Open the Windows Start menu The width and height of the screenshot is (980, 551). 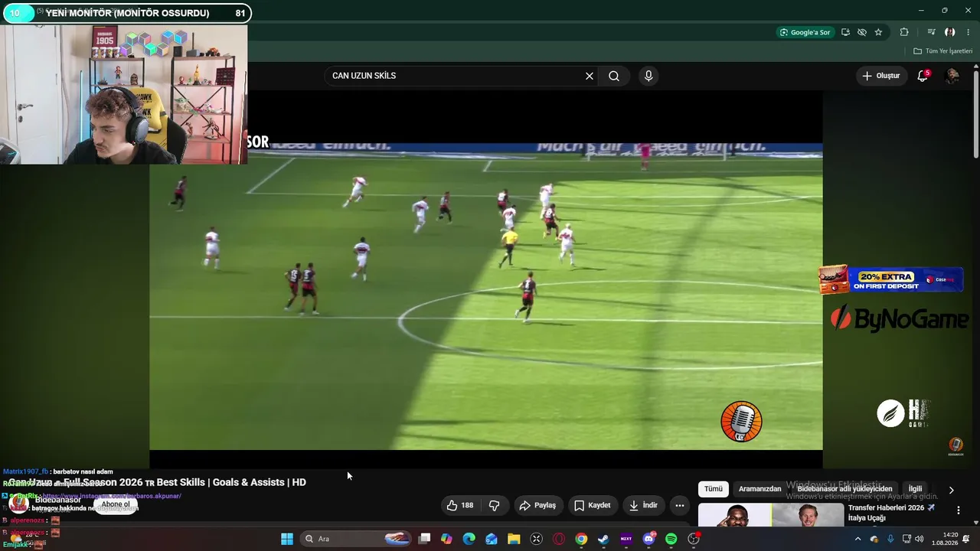point(286,539)
